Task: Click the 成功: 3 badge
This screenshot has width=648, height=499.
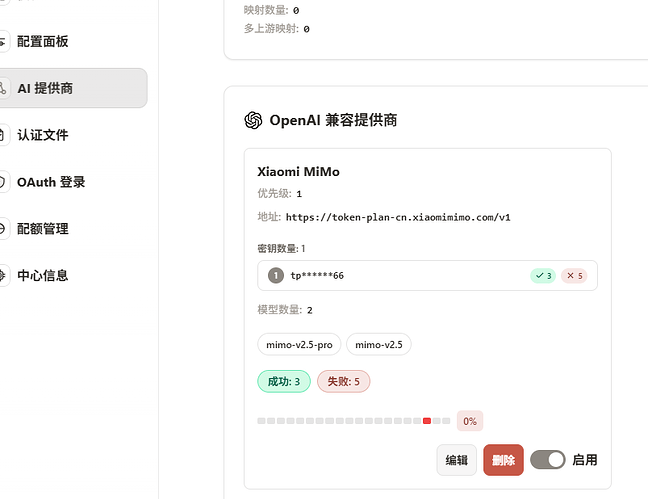Action: 284,381
